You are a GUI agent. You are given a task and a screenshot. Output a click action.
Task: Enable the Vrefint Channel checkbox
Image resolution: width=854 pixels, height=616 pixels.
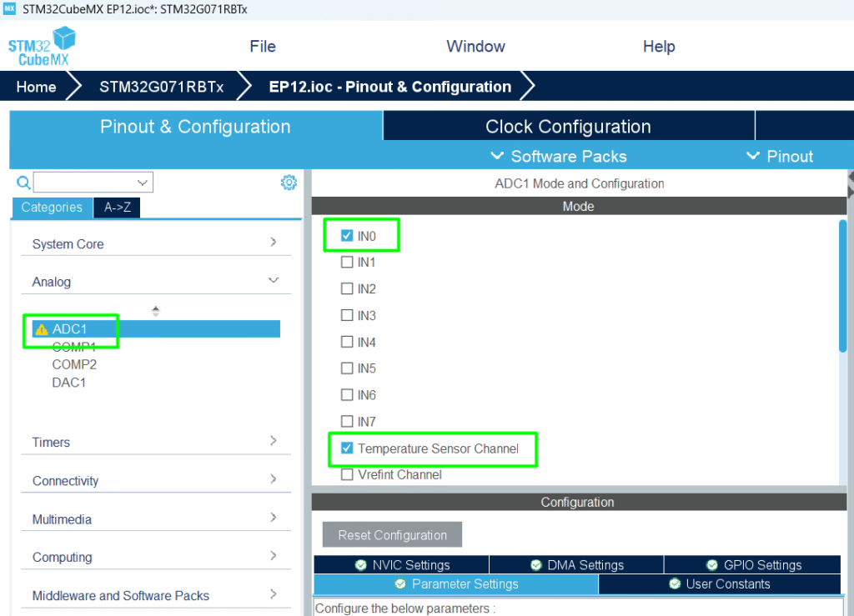[347, 475]
